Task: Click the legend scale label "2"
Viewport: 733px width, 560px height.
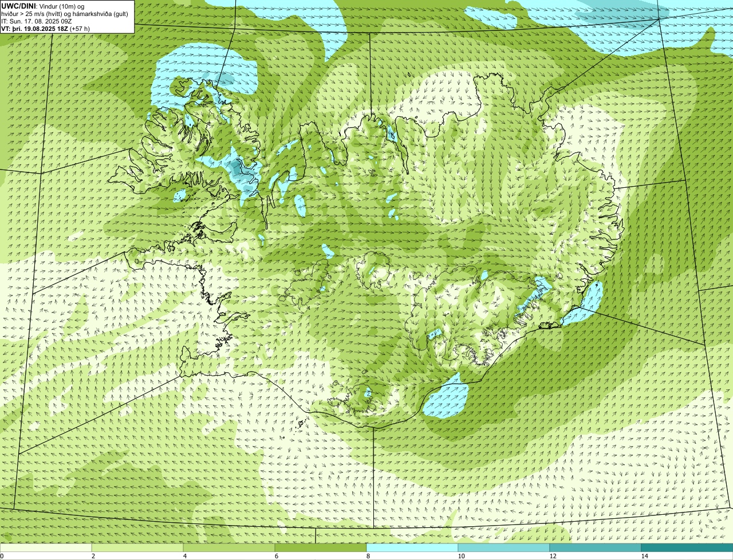Action: click(93, 556)
